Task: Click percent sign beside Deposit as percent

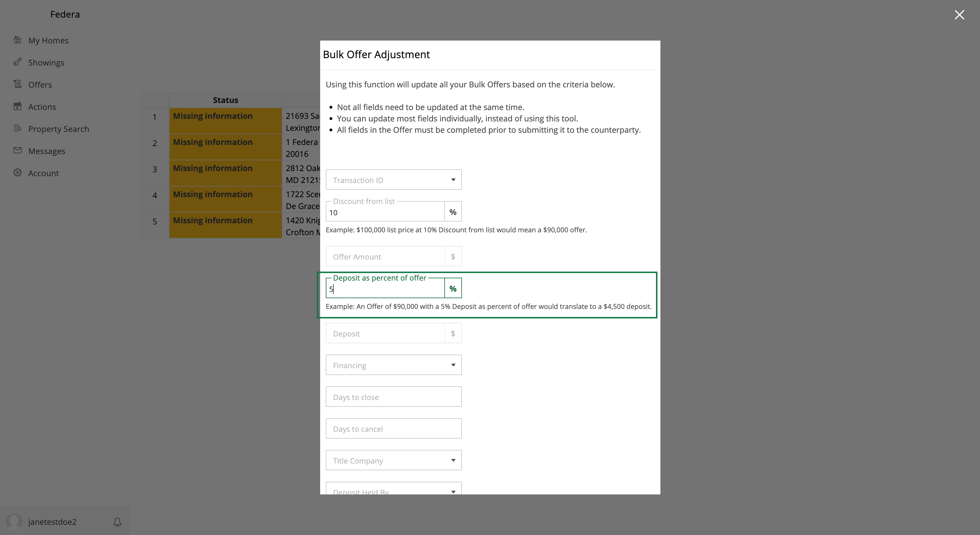Action: (x=453, y=288)
